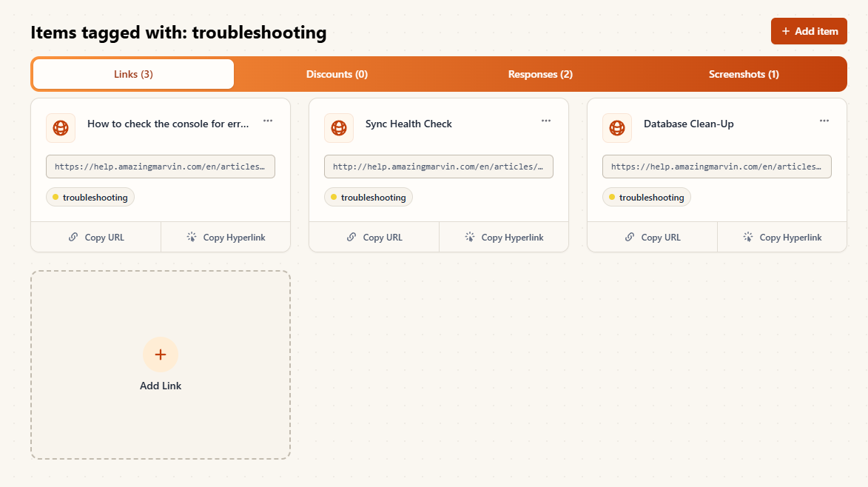Switch to the Links (3) tab
The width and height of the screenshot is (868, 487).
133,74
